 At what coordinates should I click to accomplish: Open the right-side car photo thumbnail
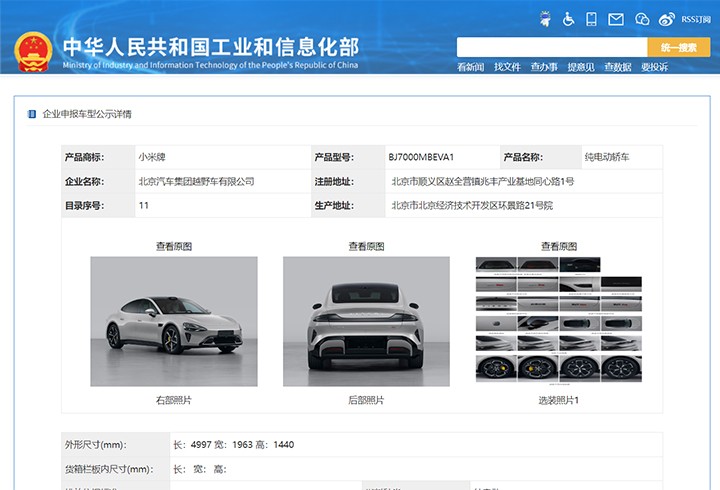(174, 321)
